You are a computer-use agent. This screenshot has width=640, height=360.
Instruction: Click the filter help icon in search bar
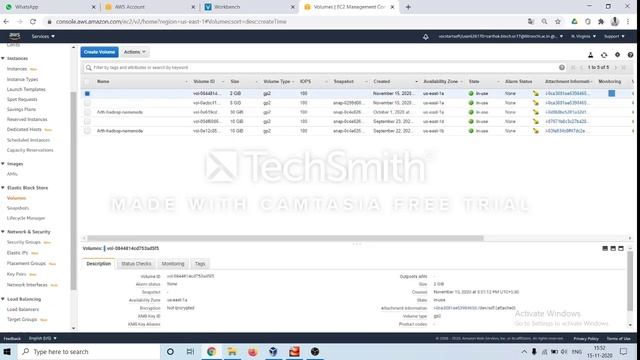[562, 67]
